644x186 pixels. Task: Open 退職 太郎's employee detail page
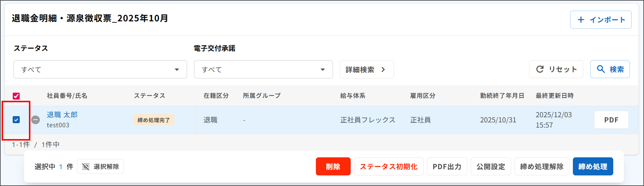(62, 115)
